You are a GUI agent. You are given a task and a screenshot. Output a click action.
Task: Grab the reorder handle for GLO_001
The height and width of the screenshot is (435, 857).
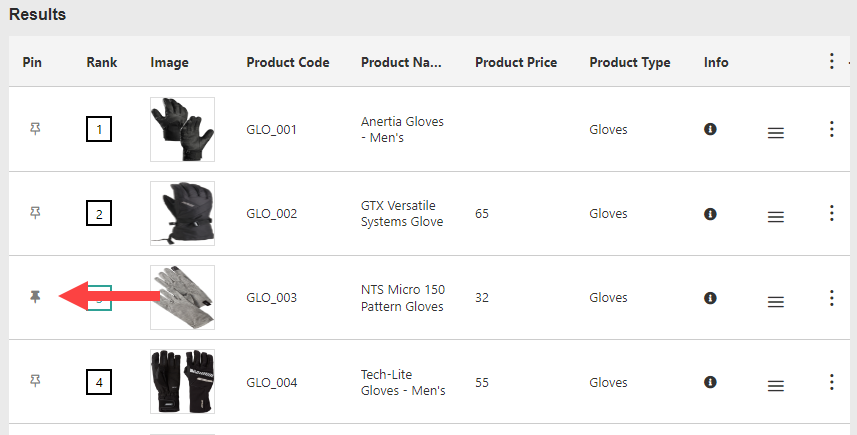pyautogui.click(x=776, y=133)
